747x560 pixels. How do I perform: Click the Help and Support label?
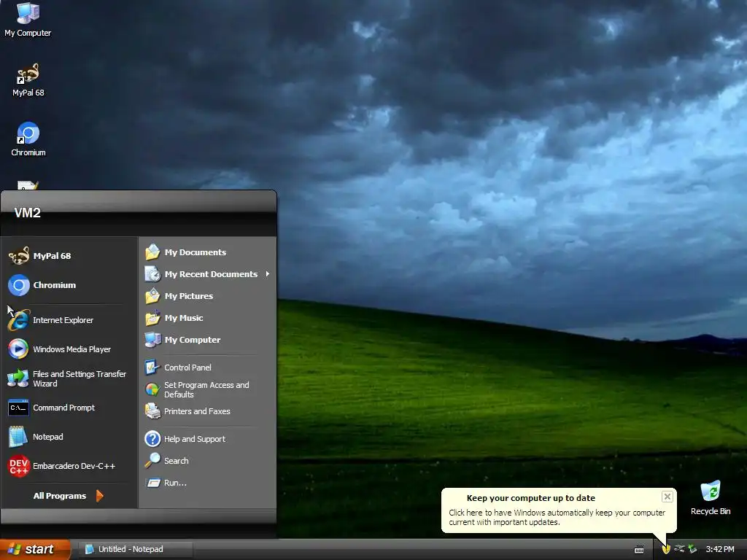click(194, 438)
